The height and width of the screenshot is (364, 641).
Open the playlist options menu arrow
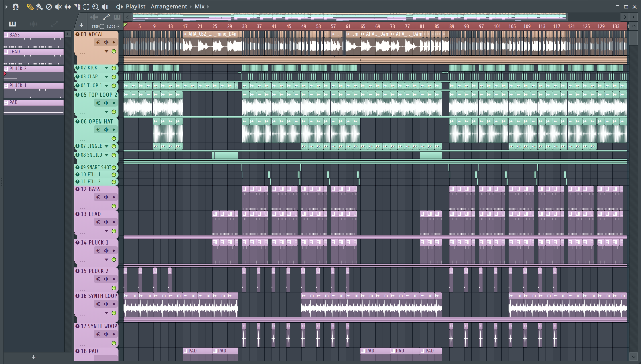tap(6, 7)
